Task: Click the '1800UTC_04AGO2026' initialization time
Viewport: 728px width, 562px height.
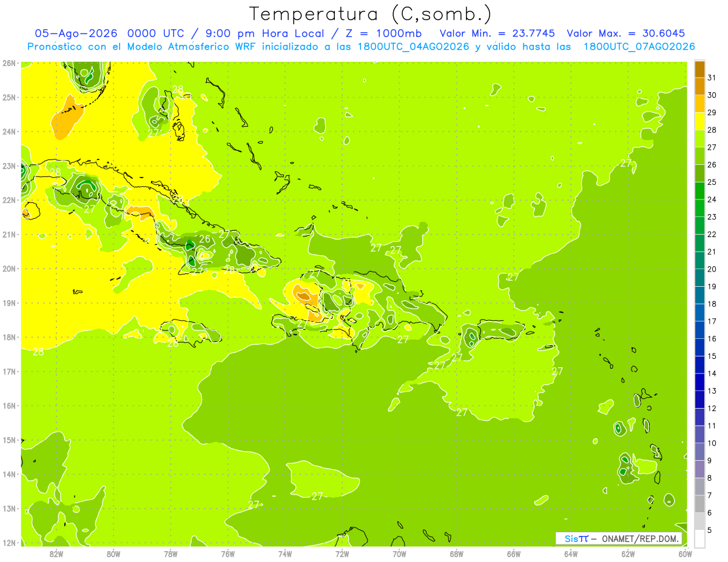Action: point(414,47)
